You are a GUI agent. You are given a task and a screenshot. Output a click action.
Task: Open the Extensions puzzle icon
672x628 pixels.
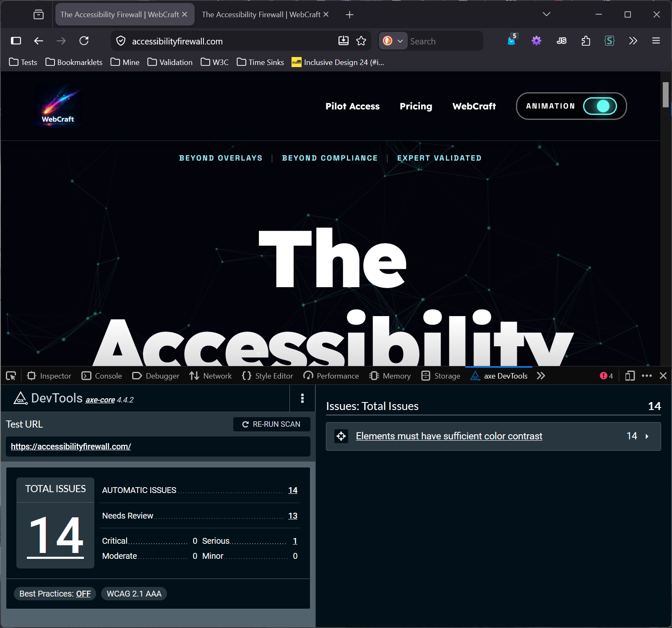[586, 41]
